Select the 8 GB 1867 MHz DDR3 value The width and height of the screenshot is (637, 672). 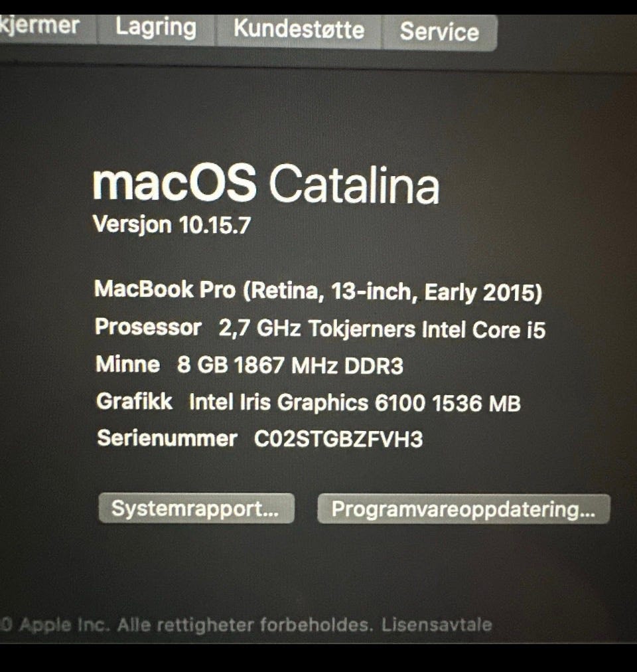coord(290,366)
